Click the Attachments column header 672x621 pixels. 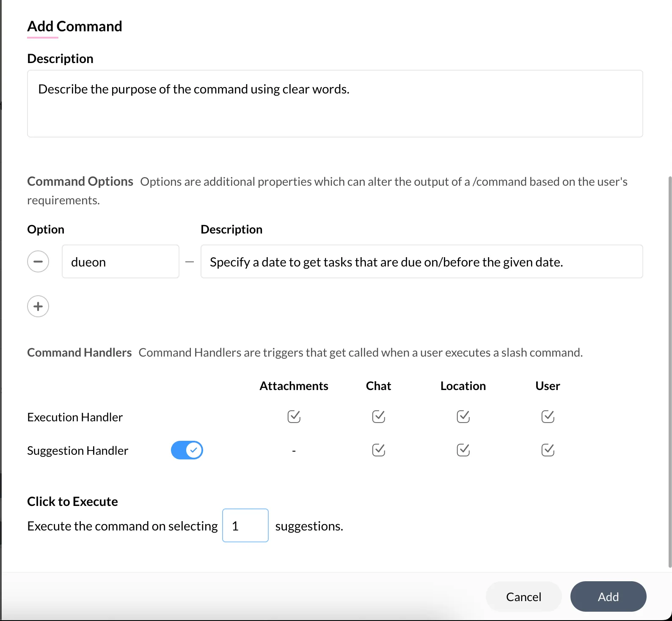[294, 386]
